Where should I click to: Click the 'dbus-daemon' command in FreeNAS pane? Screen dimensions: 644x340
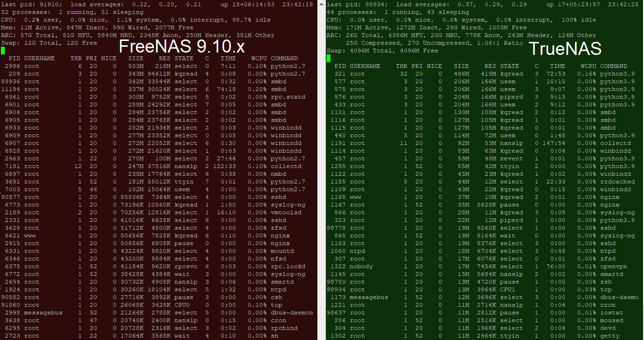[292, 313]
